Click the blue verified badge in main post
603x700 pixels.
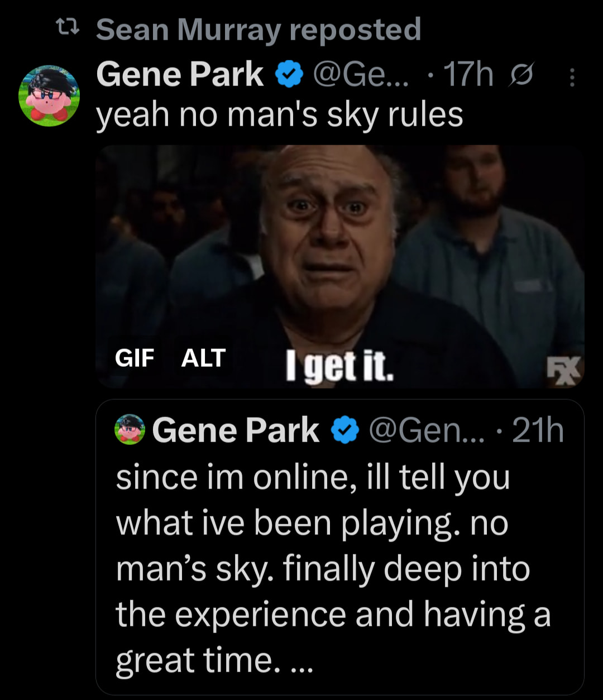[288, 75]
